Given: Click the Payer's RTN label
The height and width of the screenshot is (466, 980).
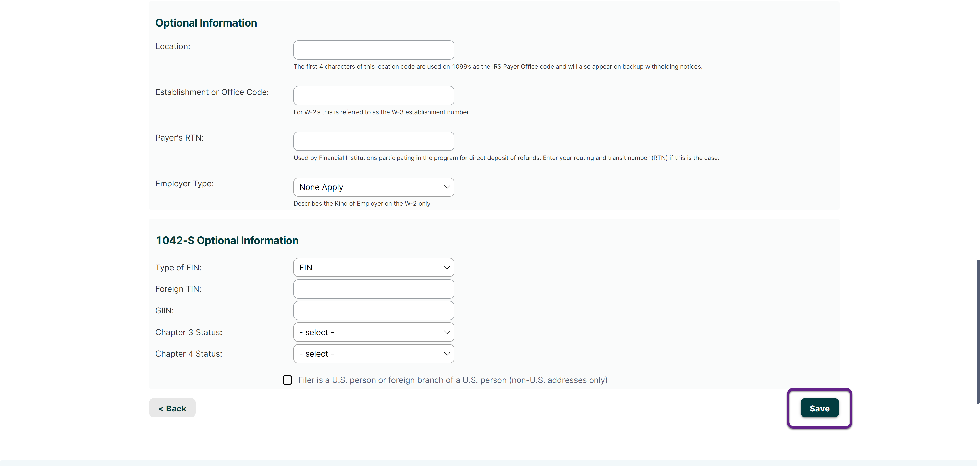Looking at the screenshot, I should click(179, 137).
